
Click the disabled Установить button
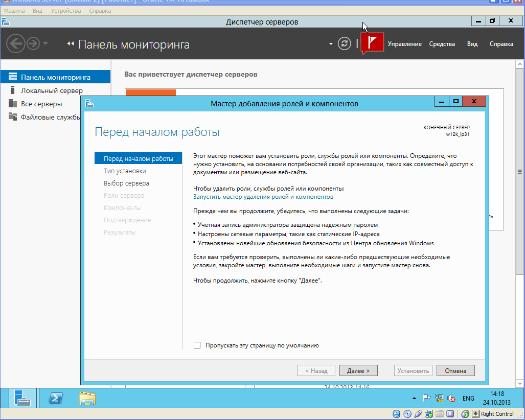pyautogui.click(x=413, y=370)
